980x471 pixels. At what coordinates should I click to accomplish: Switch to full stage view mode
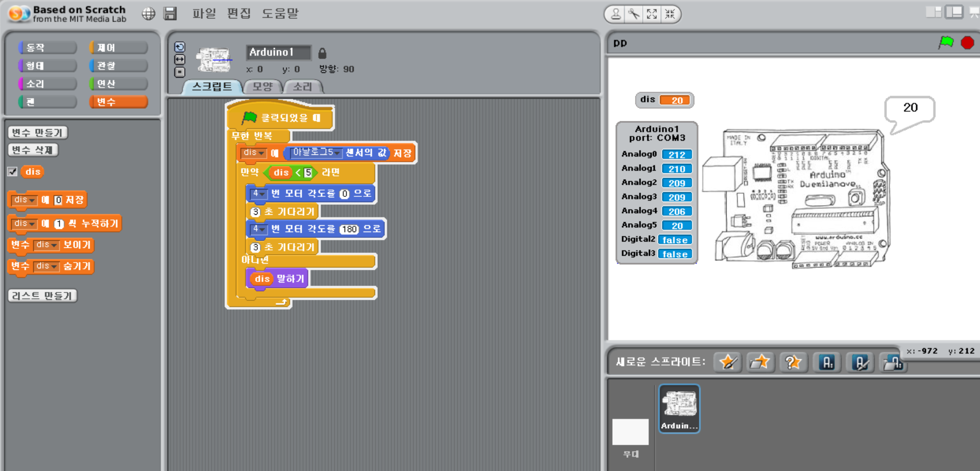point(954,12)
